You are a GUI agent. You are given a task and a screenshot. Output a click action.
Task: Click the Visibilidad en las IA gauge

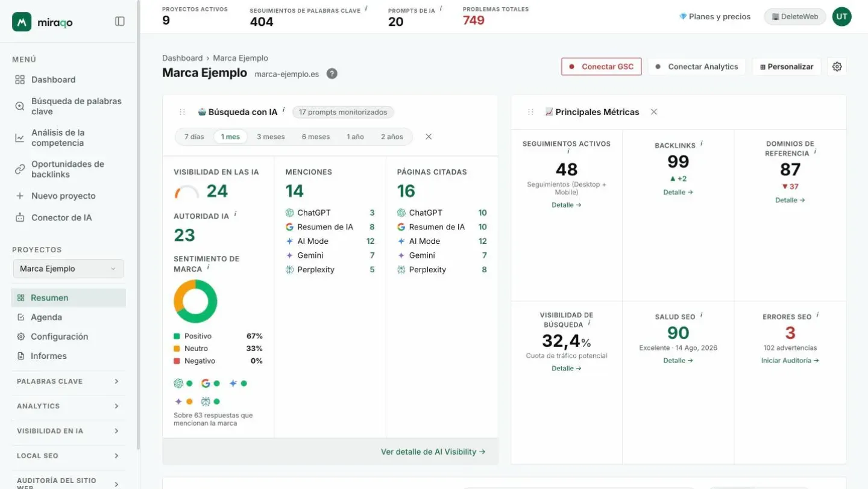pyautogui.click(x=187, y=192)
